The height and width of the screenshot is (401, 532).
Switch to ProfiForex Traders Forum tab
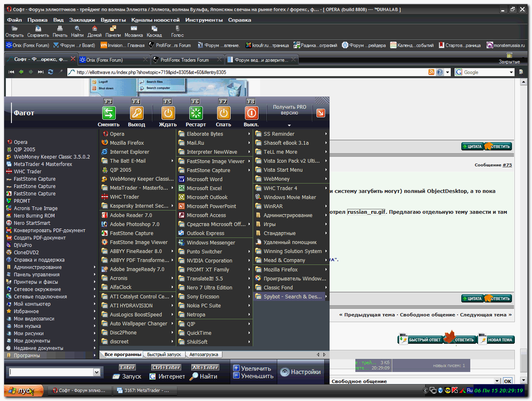[188, 60]
